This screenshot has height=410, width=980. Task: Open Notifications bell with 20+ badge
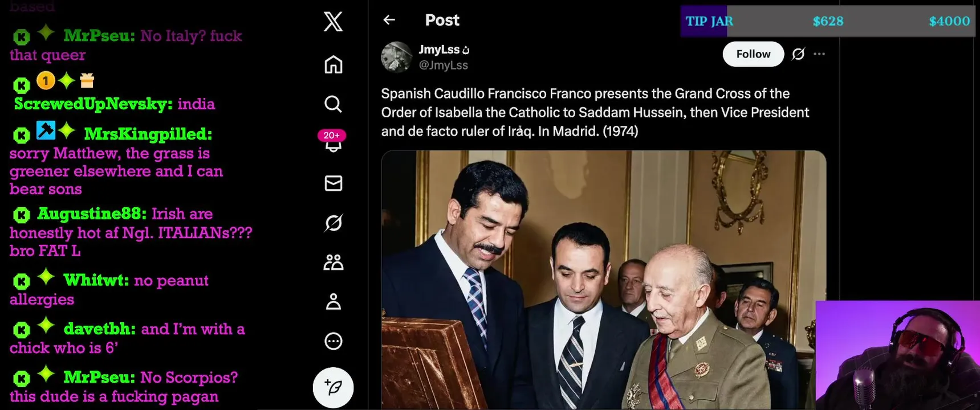(332, 142)
